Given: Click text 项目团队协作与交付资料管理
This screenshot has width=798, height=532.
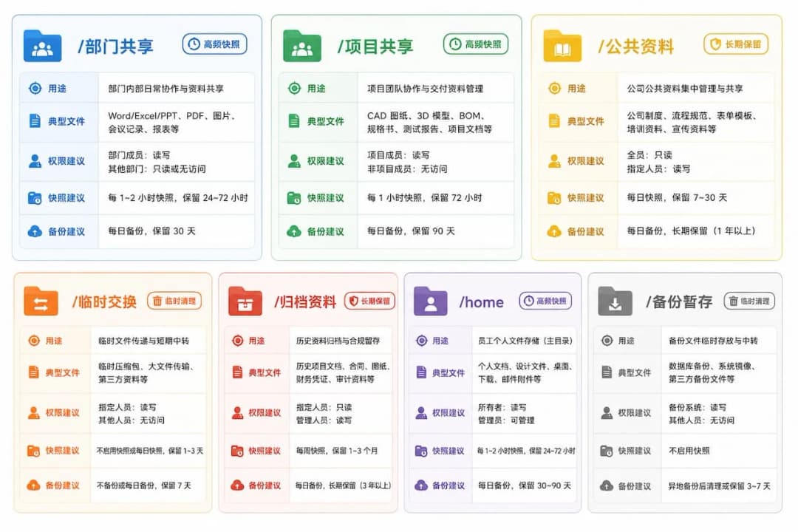Looking at the screenshot, I should (426, 89).
